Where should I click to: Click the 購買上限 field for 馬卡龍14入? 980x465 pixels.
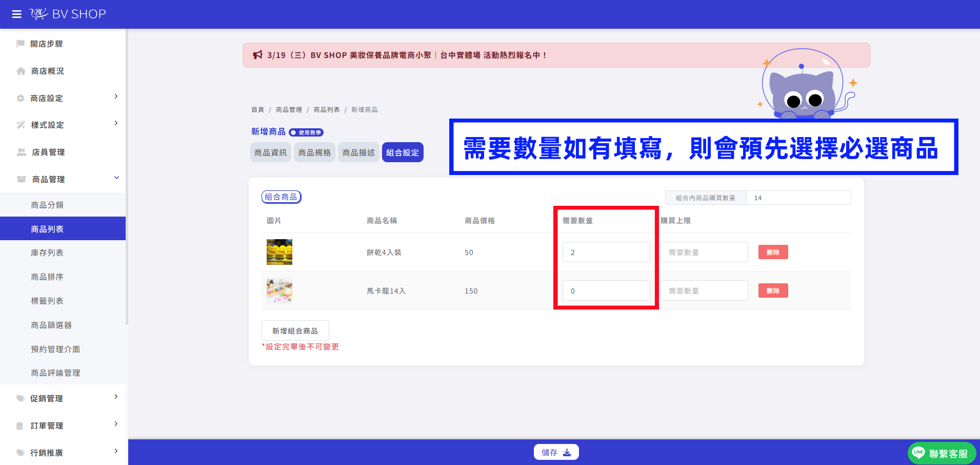(704, 290)
